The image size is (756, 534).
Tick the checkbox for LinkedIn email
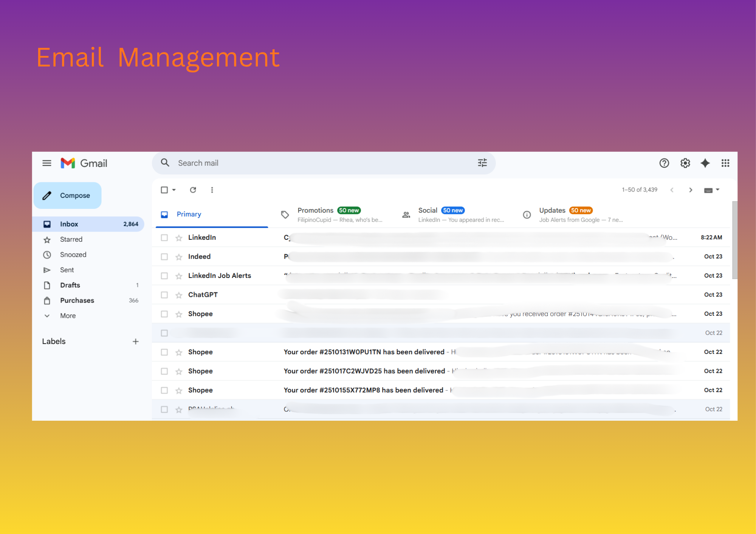click(164, 238)
